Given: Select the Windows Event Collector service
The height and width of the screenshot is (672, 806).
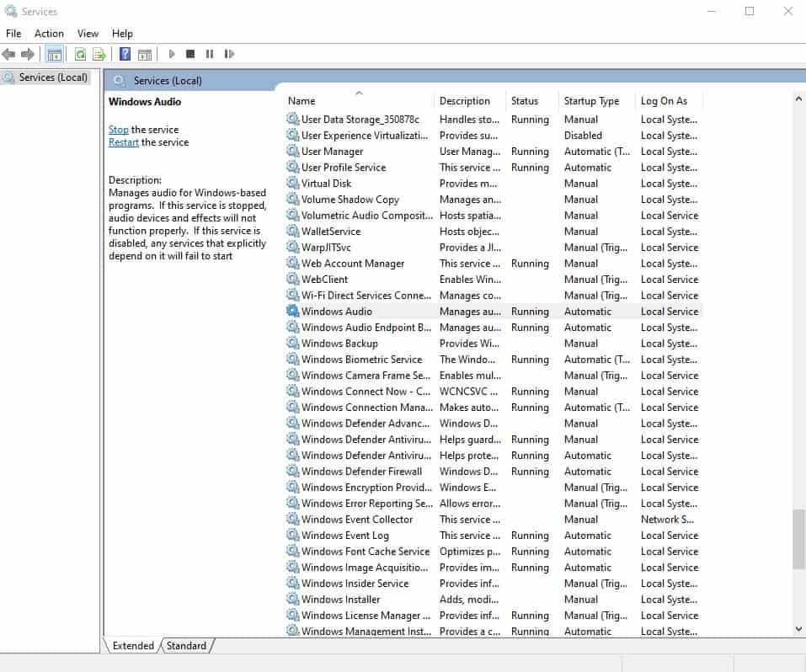Looking at the screenshot, I should [494, 520].
